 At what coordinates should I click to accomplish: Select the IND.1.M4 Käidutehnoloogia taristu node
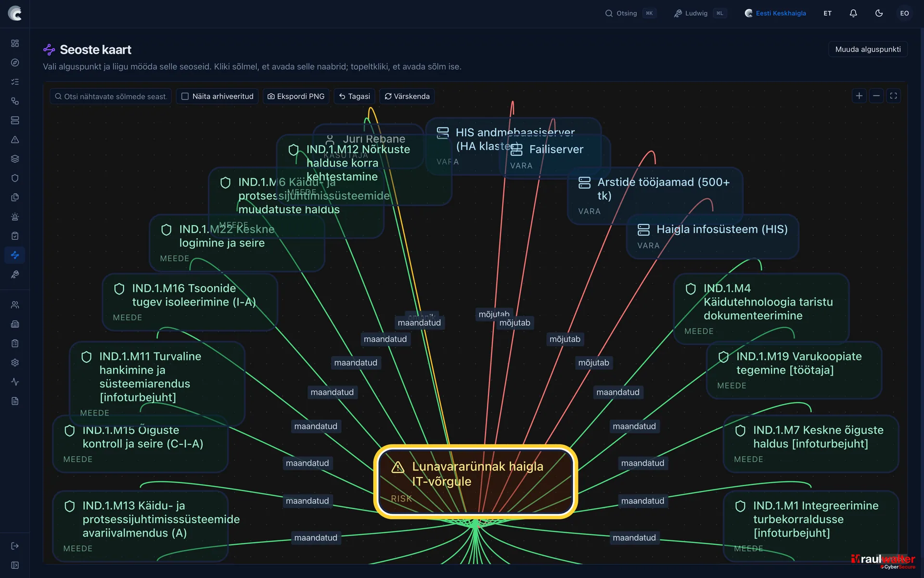pos(761,308)
